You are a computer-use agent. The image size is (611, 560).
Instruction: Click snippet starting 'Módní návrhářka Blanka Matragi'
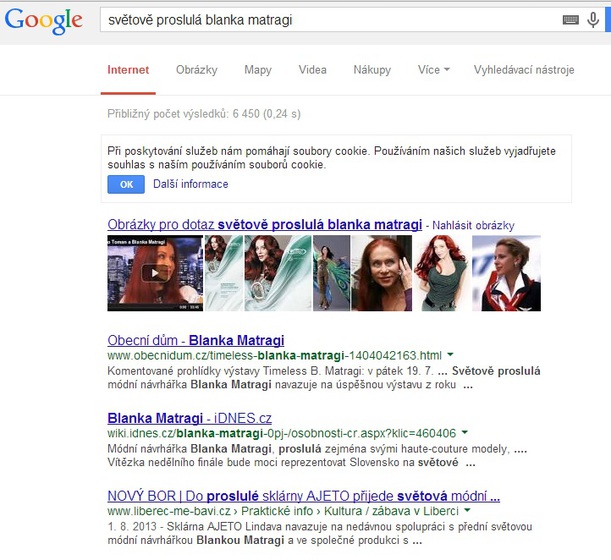coord(317,456)
